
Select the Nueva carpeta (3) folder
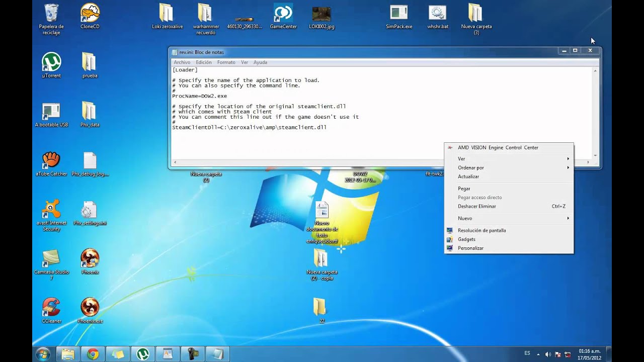pyautogui.click(x=476, y=19)
